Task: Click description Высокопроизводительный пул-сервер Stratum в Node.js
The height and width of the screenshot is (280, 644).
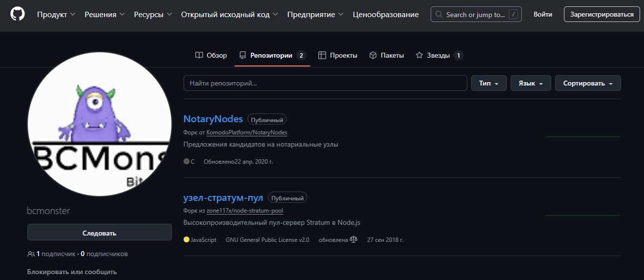Action: pos(272,223)
